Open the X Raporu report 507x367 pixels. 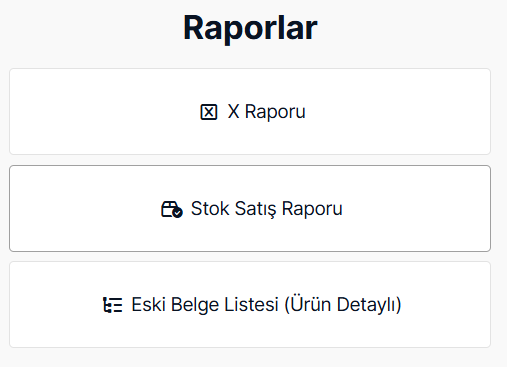click(x=250, y=111)
